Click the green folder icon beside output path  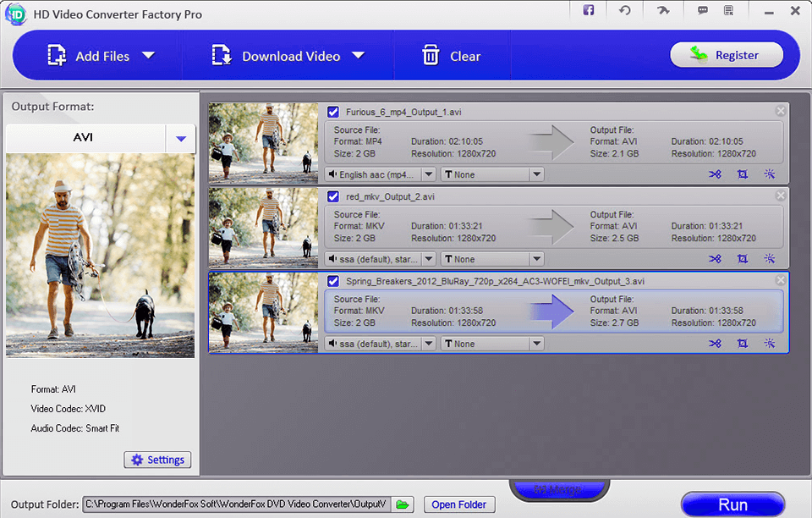click(402, 504)
